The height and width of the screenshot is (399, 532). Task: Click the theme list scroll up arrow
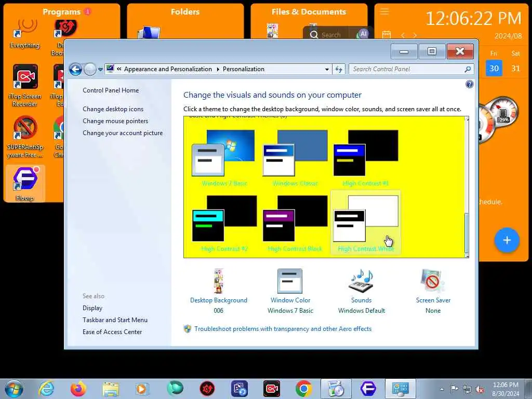tap(467, 119)
